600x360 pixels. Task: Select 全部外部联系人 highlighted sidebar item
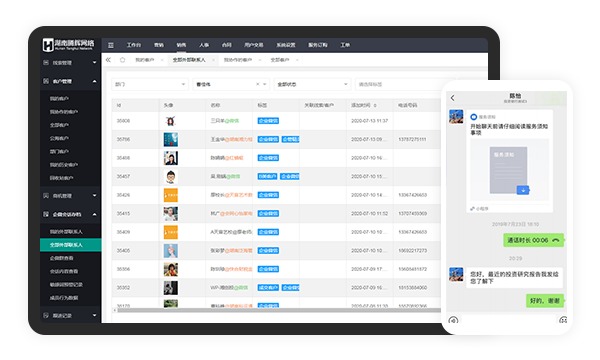pyautogui.click(x=71, y=245)
